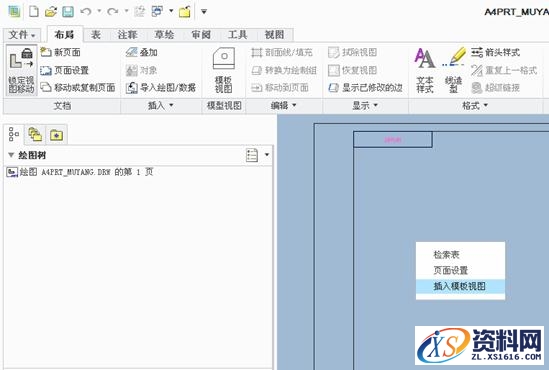Select 绘图 A4PRT_MUYANG.DRW tree item
Screen dimensions: 549x370
coord(80,172)
